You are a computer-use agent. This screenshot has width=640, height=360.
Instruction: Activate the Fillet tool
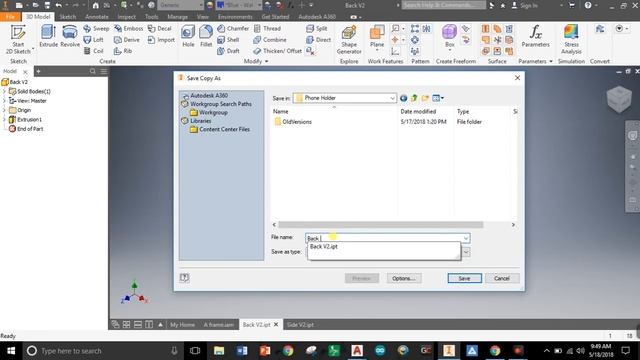[206, 36]
